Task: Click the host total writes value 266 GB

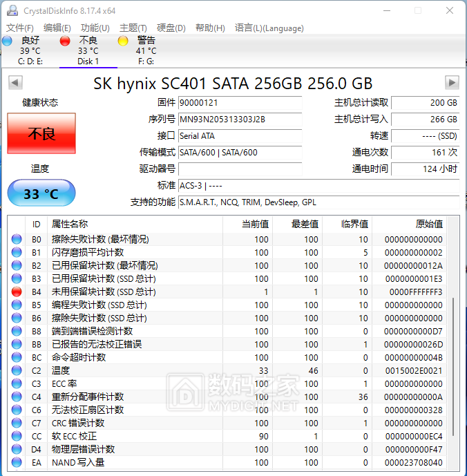Action: pos(425,119)
